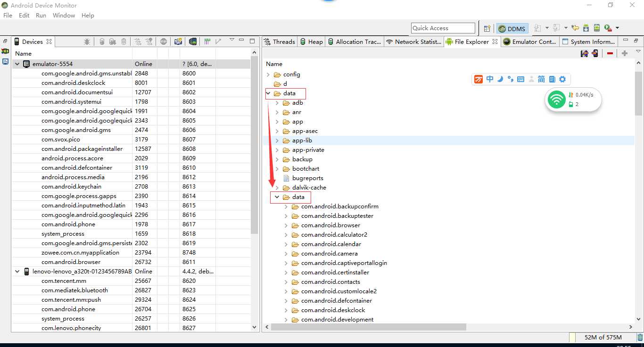Click the Devices panel vertical scrollbar
644x347 pixels.
(x=255, y=145)
